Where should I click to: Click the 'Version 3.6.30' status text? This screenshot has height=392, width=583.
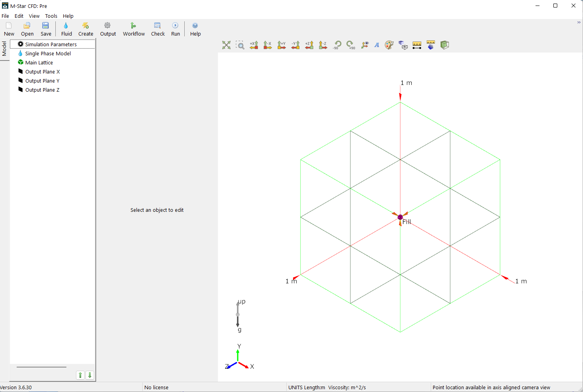point(16,387)
